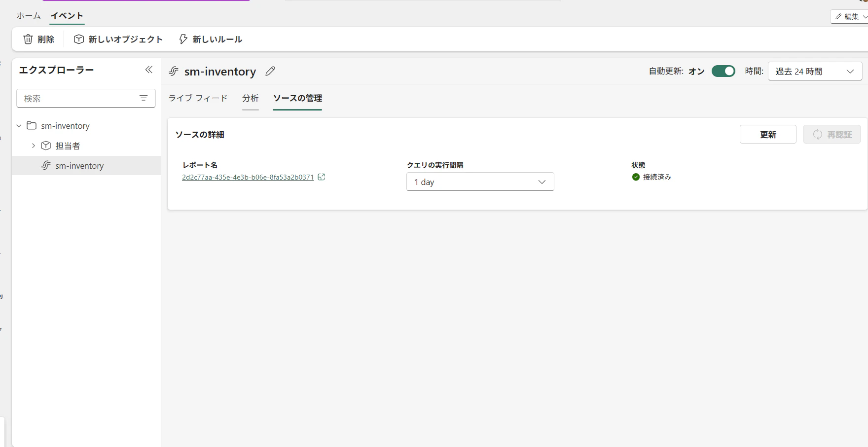Switch to the ホーム tab
868x447 pixels.
tap(29, 16)
